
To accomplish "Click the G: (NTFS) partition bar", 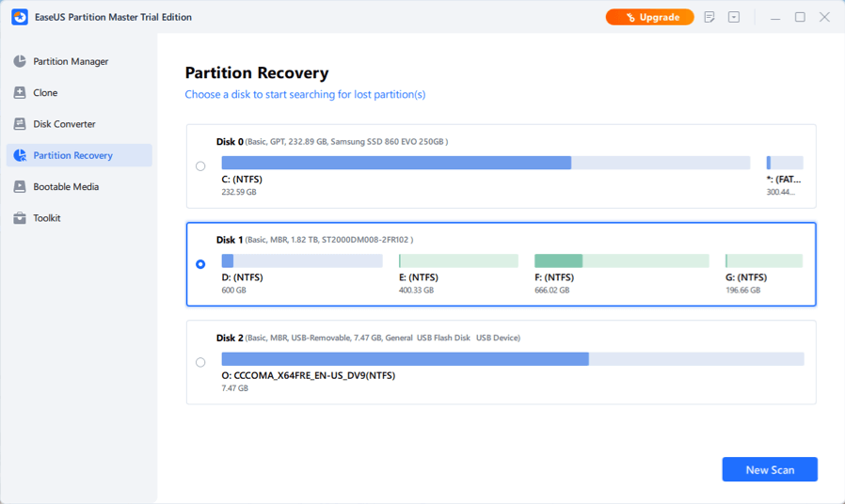I will 763,260.
